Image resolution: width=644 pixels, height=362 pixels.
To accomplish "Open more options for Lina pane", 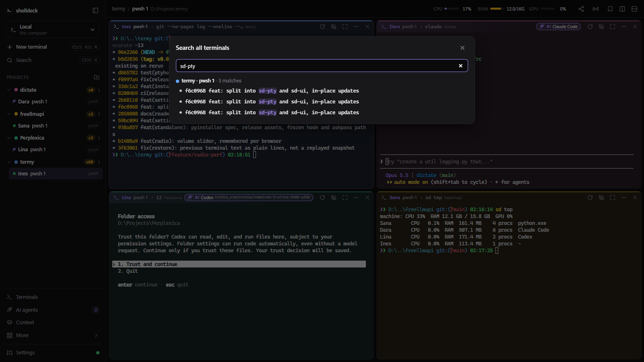I will (x=356, y=197).
